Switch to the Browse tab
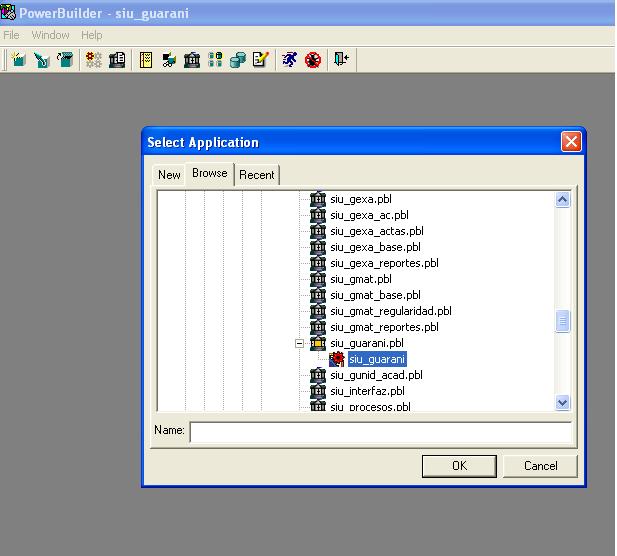The height and width of the screenshot is (556, 617). click(210, 173)
